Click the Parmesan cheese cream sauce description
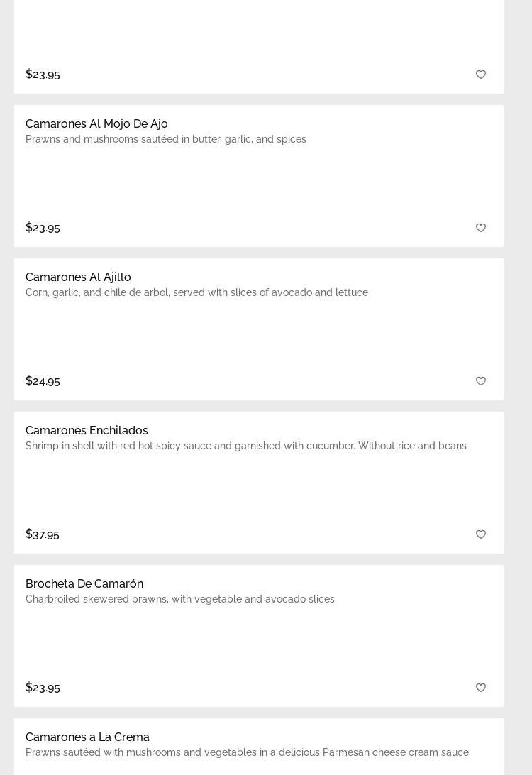Image resolution: width=532 pixels, height=775 pixels. pos(247,752)
